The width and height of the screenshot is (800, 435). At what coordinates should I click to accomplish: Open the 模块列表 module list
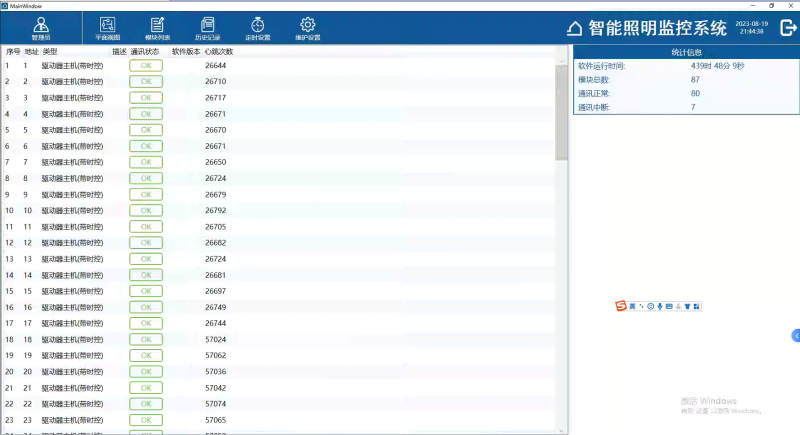pyautogui.click(x=157, y=27)
